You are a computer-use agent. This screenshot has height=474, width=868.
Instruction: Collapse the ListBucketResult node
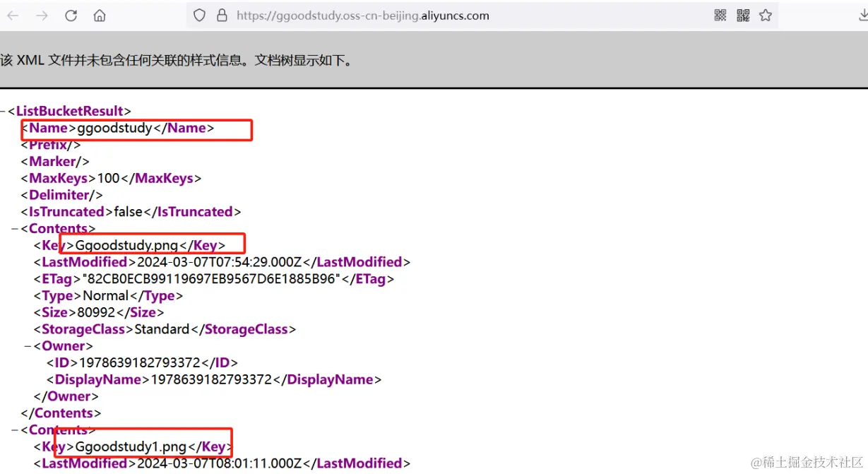(3, 112)
